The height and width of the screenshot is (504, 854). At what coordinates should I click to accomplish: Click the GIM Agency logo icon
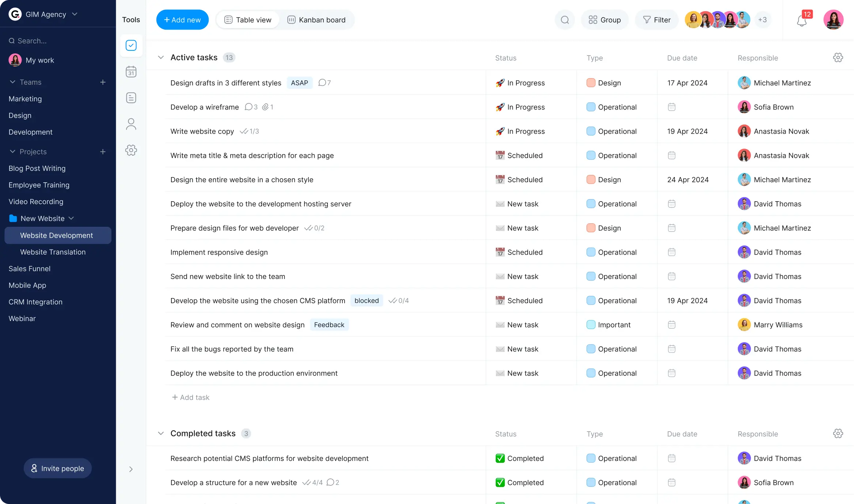[x=15, y=14]
